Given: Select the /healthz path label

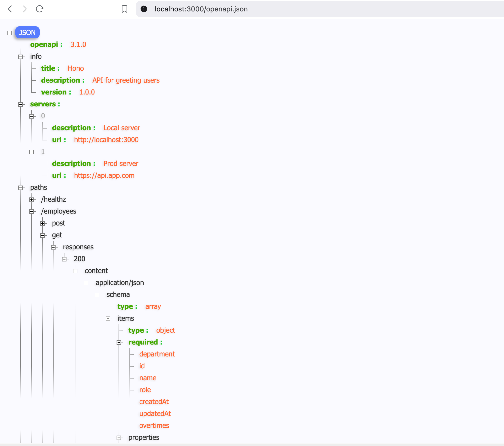Looking at the screenshot, I should click(x=54, y=199).
